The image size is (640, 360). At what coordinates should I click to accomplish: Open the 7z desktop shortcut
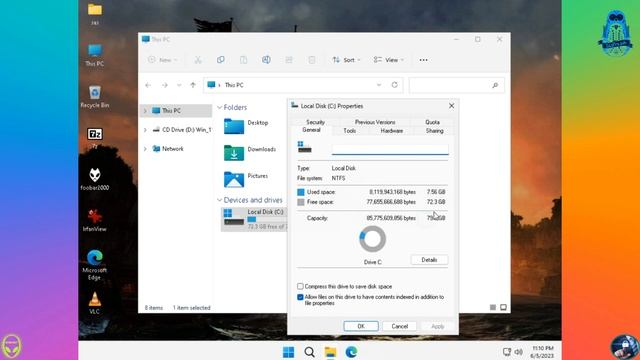point(95,138)
